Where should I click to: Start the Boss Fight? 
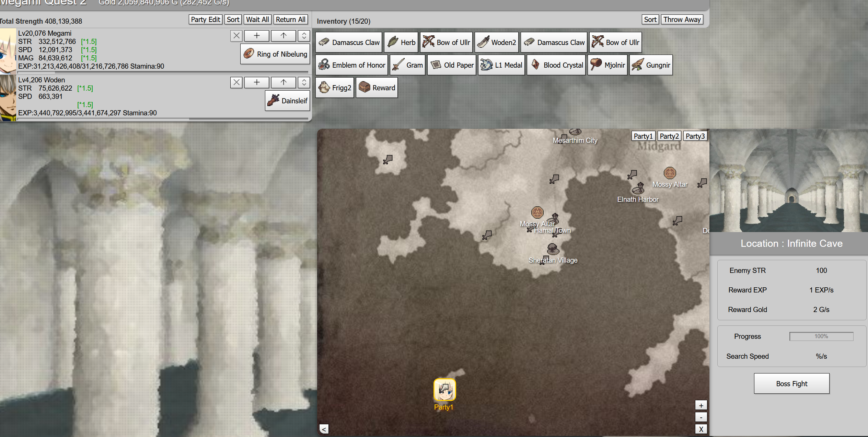click(791, 384)
